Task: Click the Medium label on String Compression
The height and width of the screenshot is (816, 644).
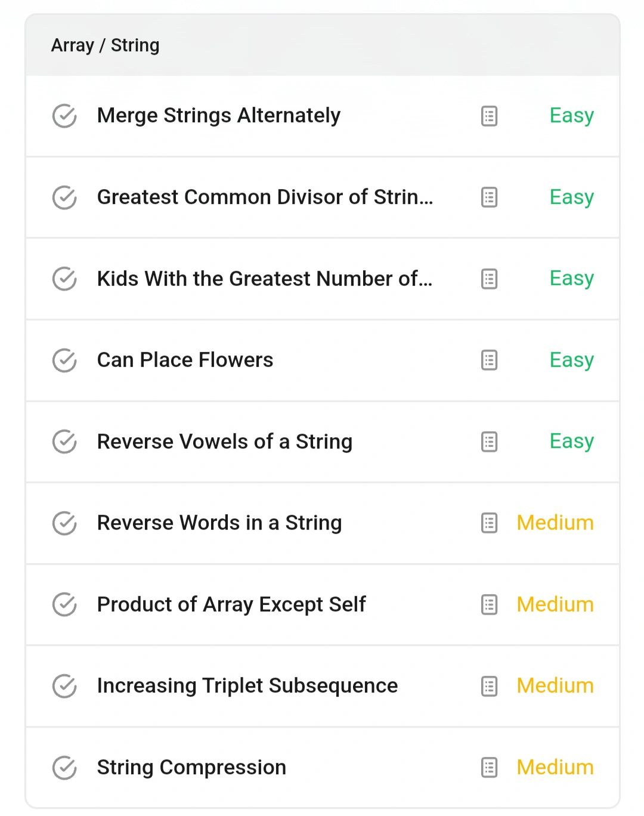Action: click(555, 767)
